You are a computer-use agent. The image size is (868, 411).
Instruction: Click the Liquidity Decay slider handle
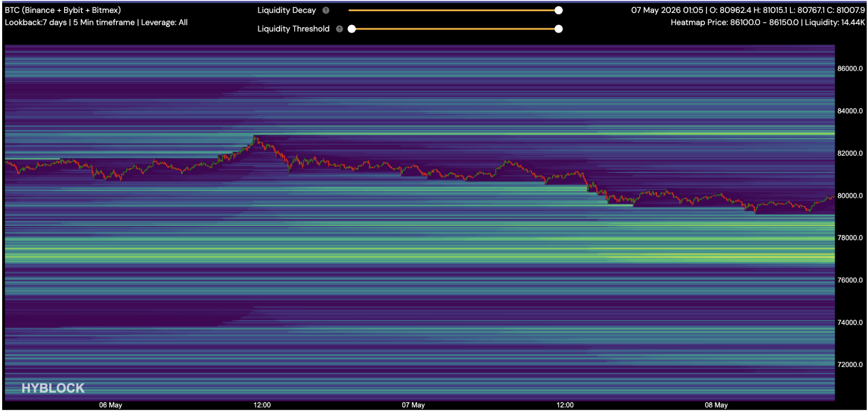pos(559,10)
